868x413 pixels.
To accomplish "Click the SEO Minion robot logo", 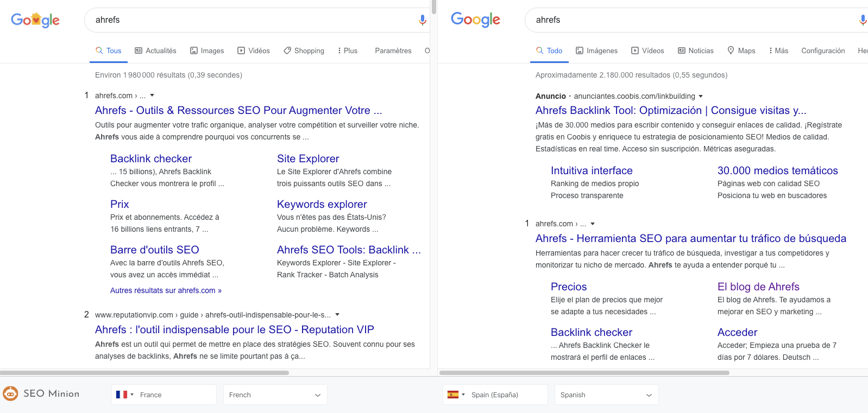I will point(10,393).
